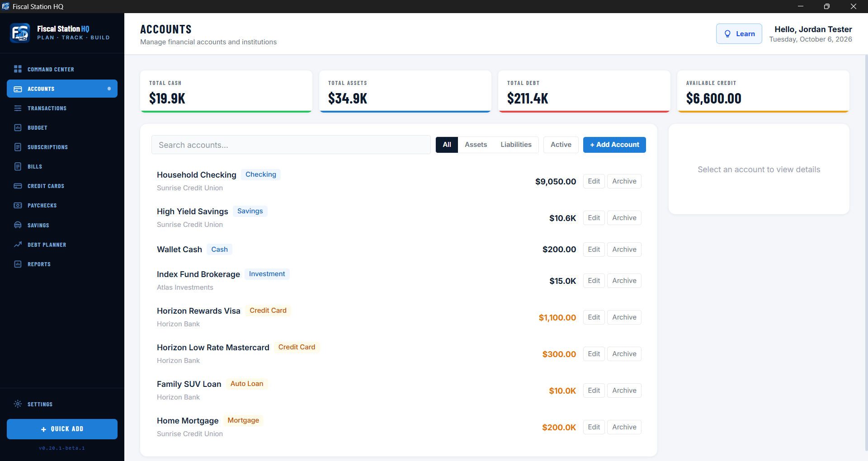Viewport: 868px width, 461px height.
Task: Archive the Family SUV Loan account
Action: (624, 390)
